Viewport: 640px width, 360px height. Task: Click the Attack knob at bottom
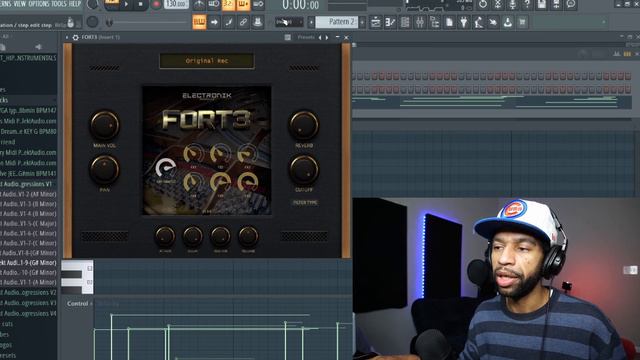[165, 236]
